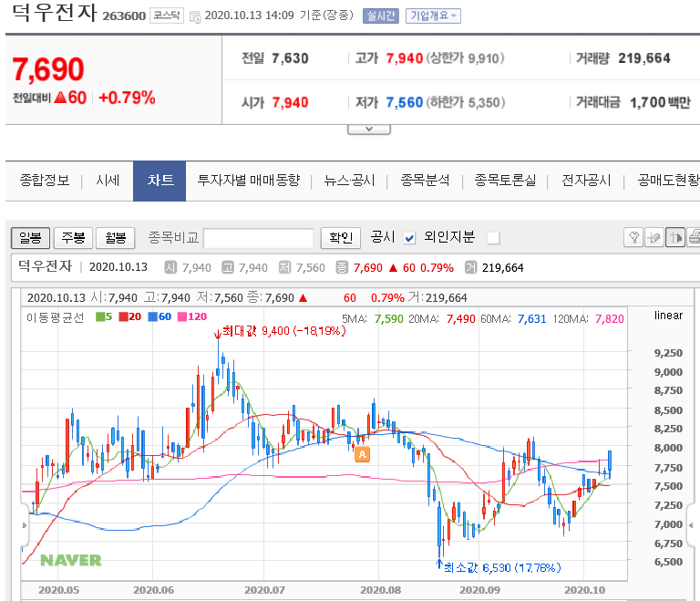Click the 확인 confirm button
This screenshot has height=601, width=700.
pos(341,238)
